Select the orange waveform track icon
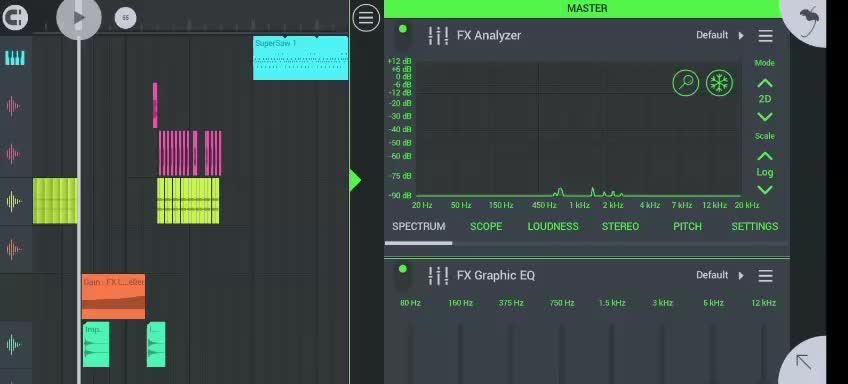The height and width of the screenshot is (384, 848). click(14, 249)
